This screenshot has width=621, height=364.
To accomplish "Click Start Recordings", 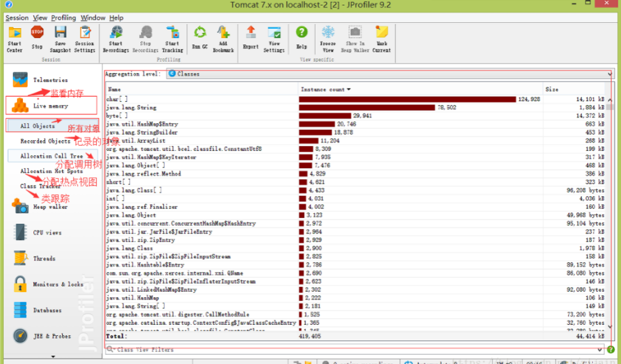I will [x=116, y=39].
